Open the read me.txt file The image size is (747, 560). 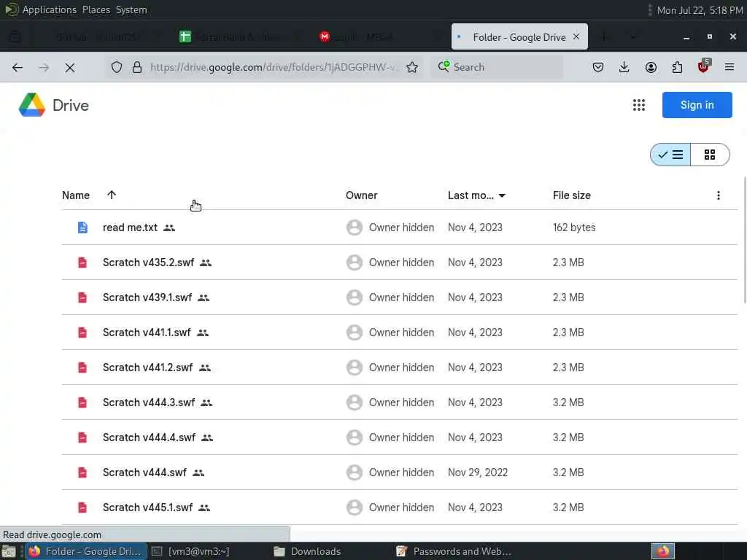coord(130,227)
